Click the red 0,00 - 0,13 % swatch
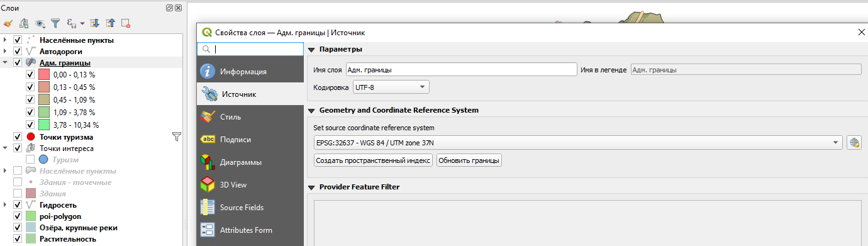This screenshot has width=868, height=246. pos(44,74)
